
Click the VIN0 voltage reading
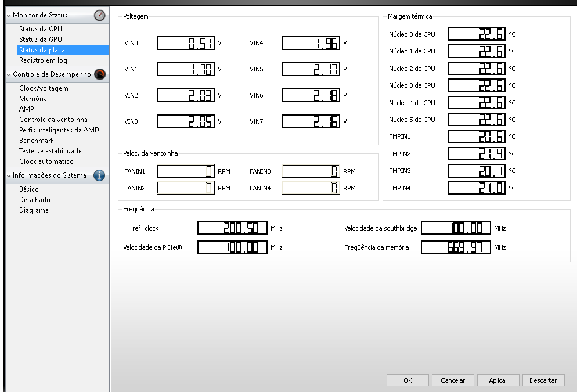(186, 43)
